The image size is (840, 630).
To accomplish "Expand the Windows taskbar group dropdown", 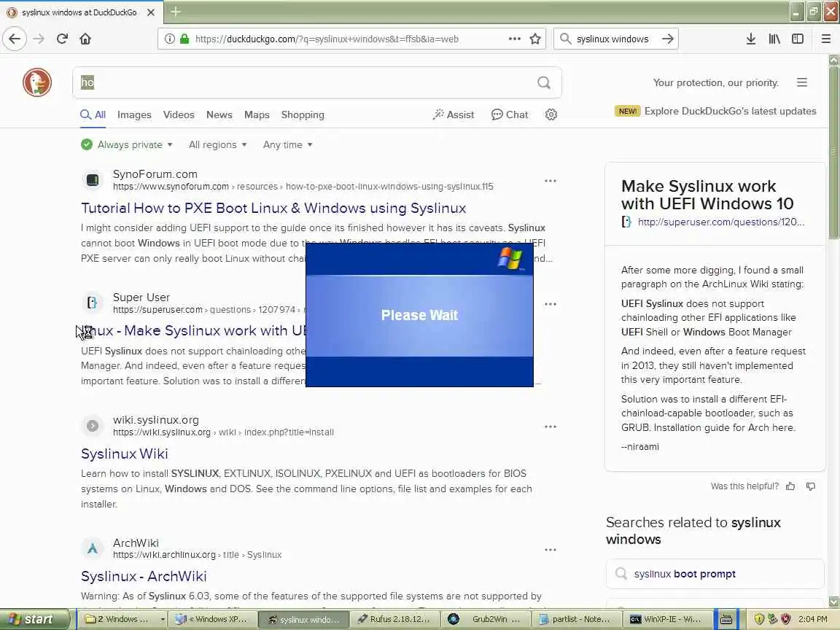I will click(x=163, y=619).
